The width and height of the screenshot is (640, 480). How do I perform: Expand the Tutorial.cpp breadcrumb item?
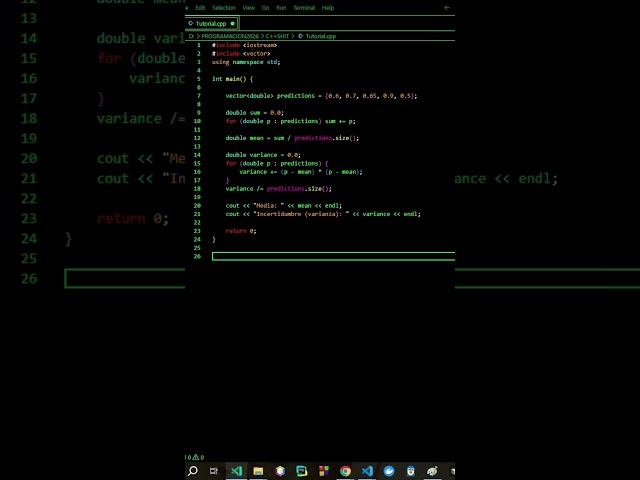(x=317, y=36)
